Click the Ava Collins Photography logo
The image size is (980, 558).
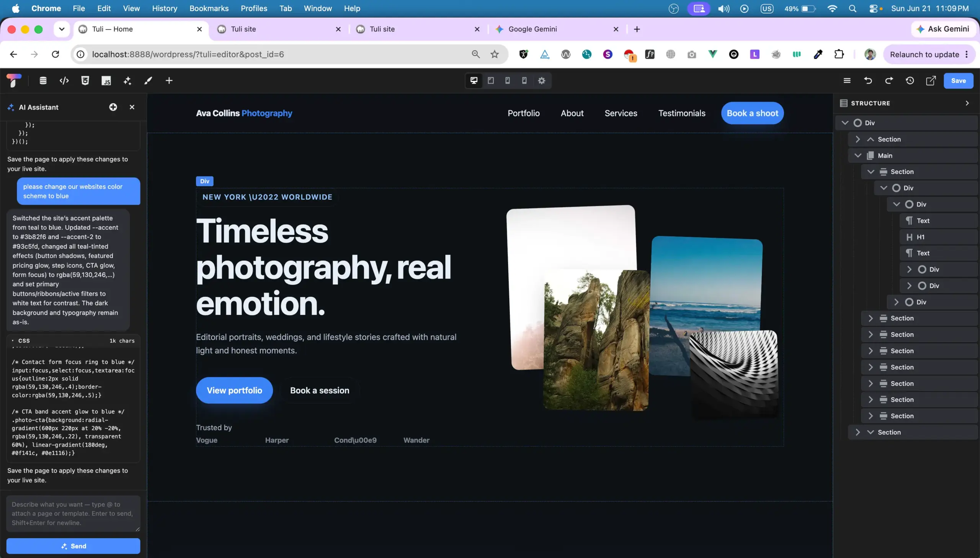click(244, 113)
